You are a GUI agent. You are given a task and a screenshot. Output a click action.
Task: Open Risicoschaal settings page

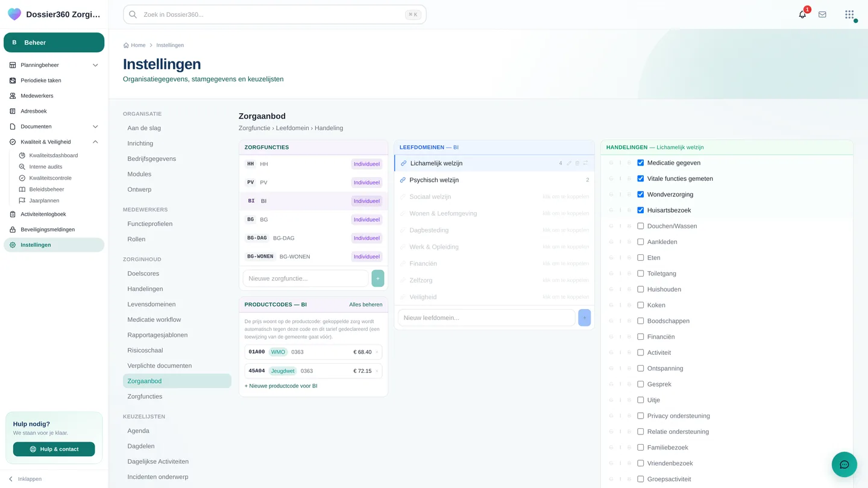[x=177, y=351]
